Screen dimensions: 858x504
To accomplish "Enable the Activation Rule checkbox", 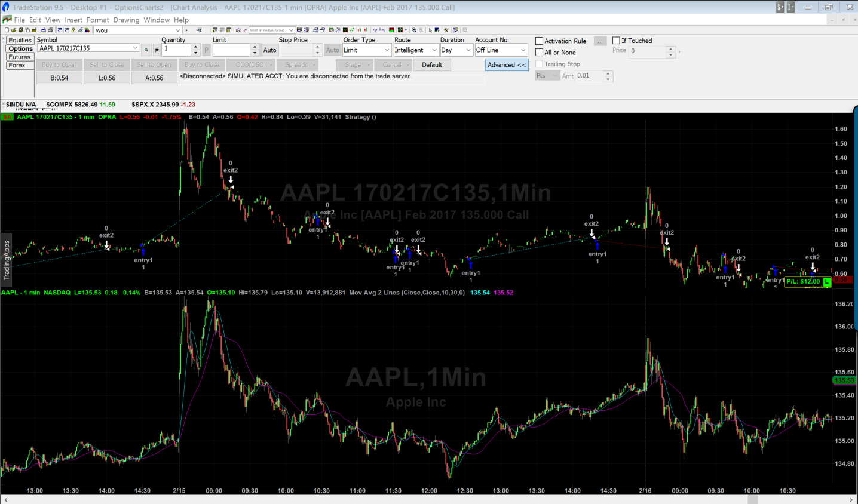I will [540, 41].
